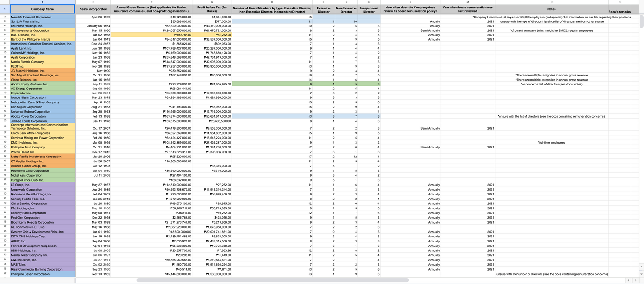Click the PLDT Inc. cell
The image size is (644, 284).
click(x=42, y=66)
